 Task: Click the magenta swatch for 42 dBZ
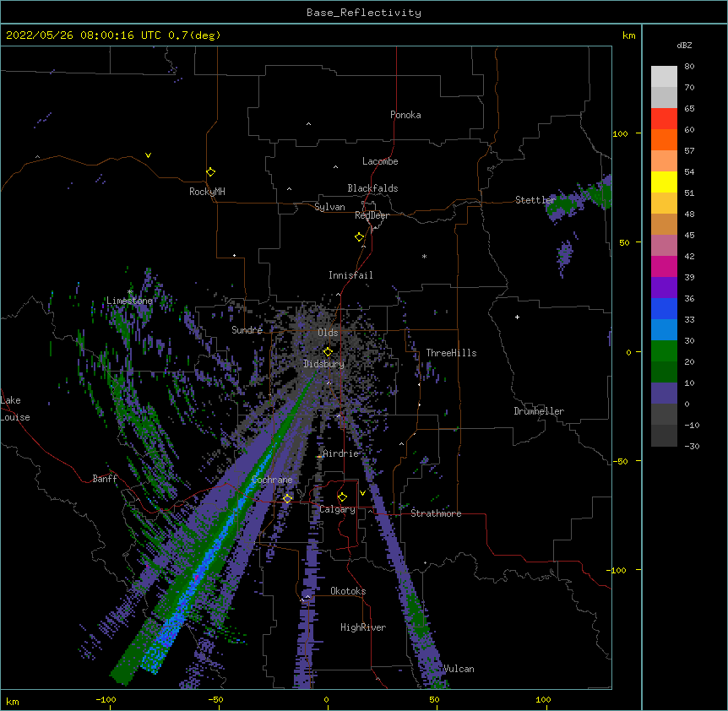(x=664, y=266)
